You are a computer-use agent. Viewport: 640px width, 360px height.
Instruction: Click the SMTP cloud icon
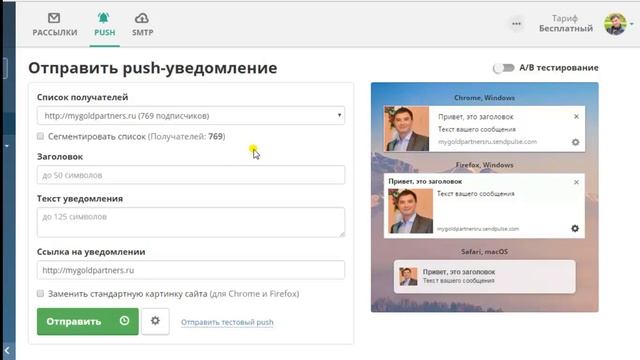pyautogui.click(x=142, y=18)
